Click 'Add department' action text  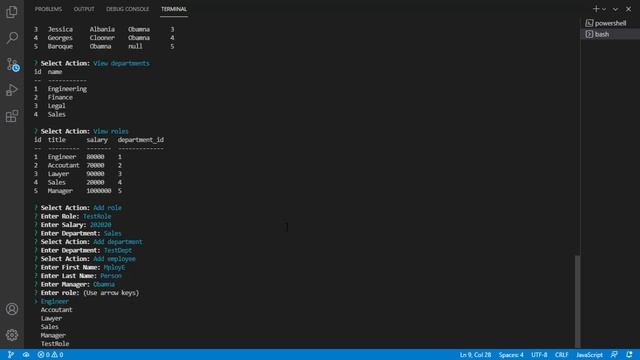(118, 242)
